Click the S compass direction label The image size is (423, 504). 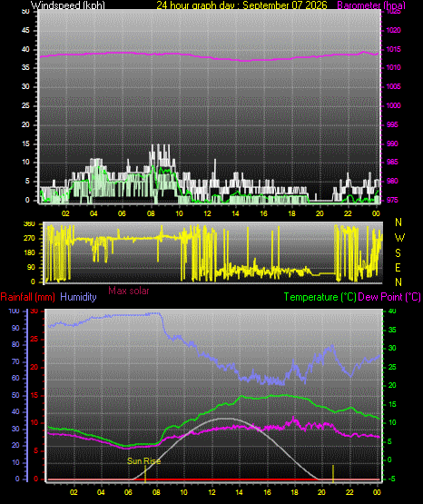pos(398,253)
